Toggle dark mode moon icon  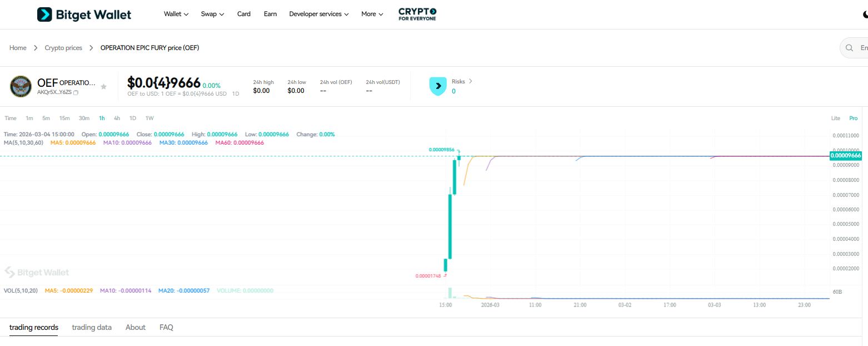point(865,14)
